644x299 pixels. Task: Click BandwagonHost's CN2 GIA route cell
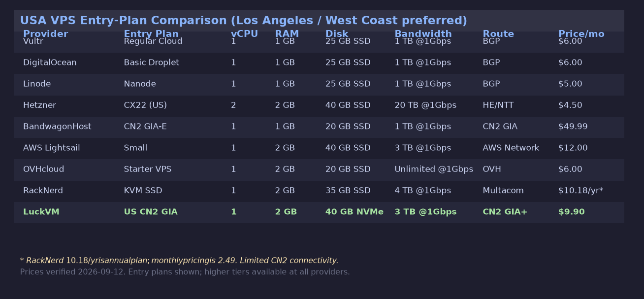(500, 127)
